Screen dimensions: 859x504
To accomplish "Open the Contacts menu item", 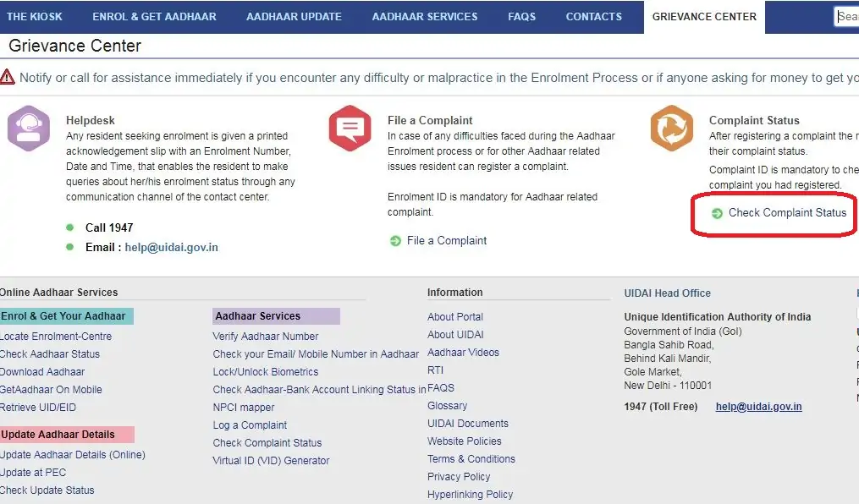I will pyautogui.click(x=594, y=16).
